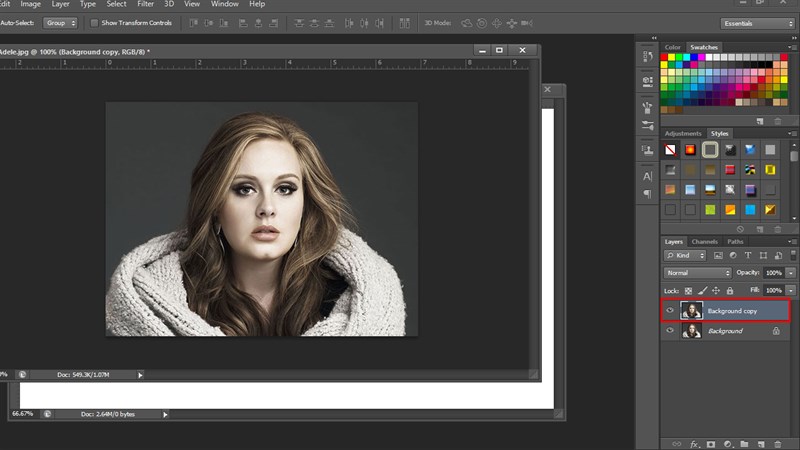
Task: Click Clear Style icon in Styles panel
Action: click(x=740, y=229)
